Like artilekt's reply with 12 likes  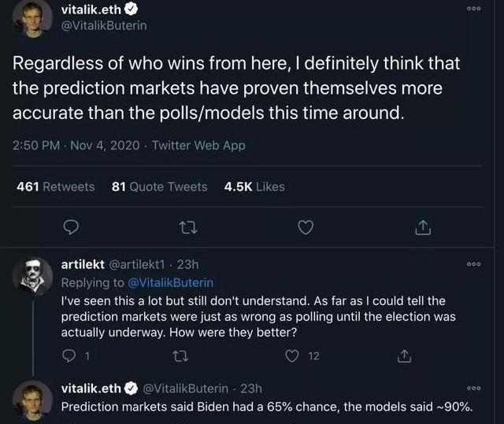[x=293, y=356]
